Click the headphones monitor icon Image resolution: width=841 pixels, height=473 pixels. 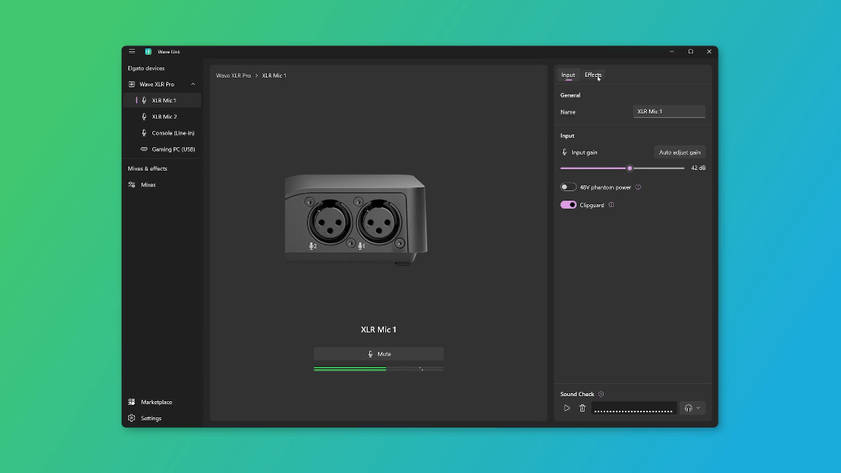[688, 408]
